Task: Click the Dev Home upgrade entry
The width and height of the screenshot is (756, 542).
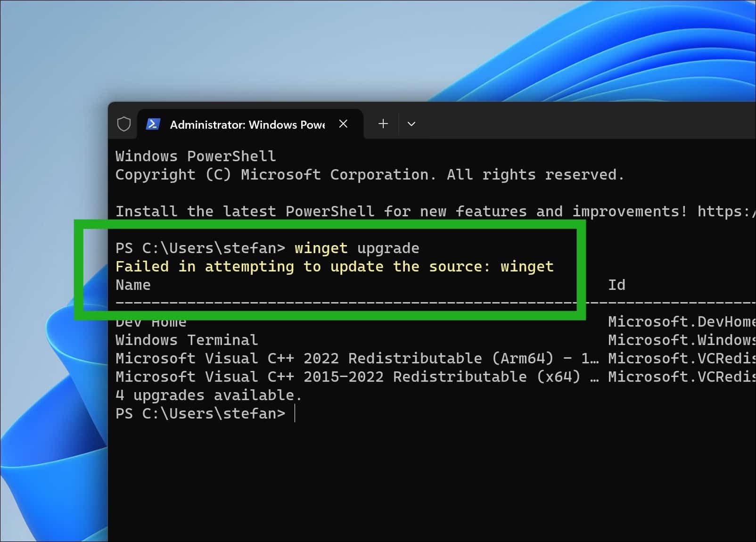Action: coord(151,321)
